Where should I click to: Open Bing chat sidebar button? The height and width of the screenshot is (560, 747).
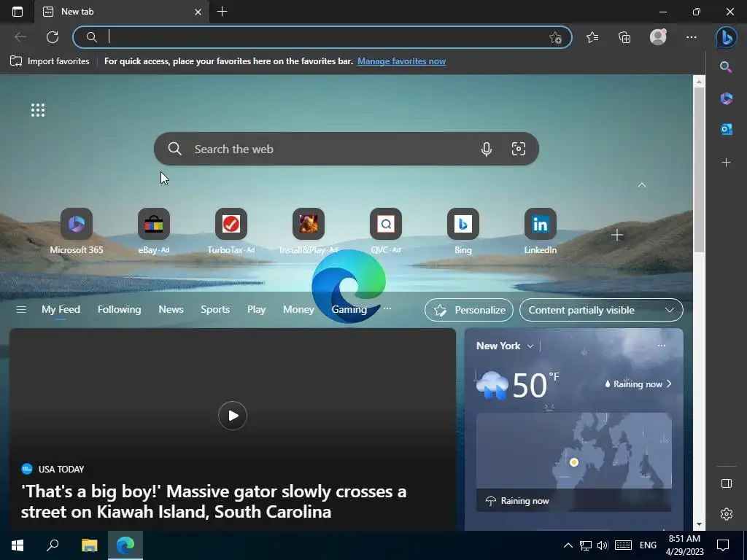[x=726, y=37]
